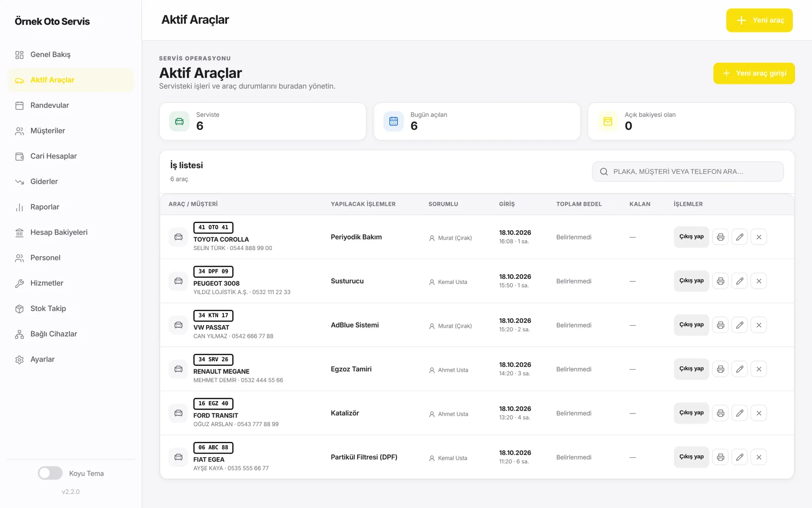This screenshot has height=508, width=812.
Task: Enable the Koyu Tema switch
Action: pyautogui.click(x=50, y=473)
